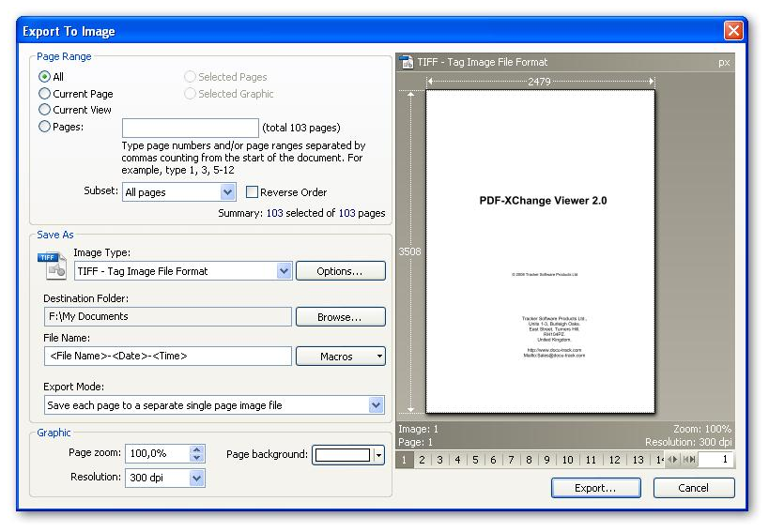Click the (total 103 pages) text

(x=301, y=128)
